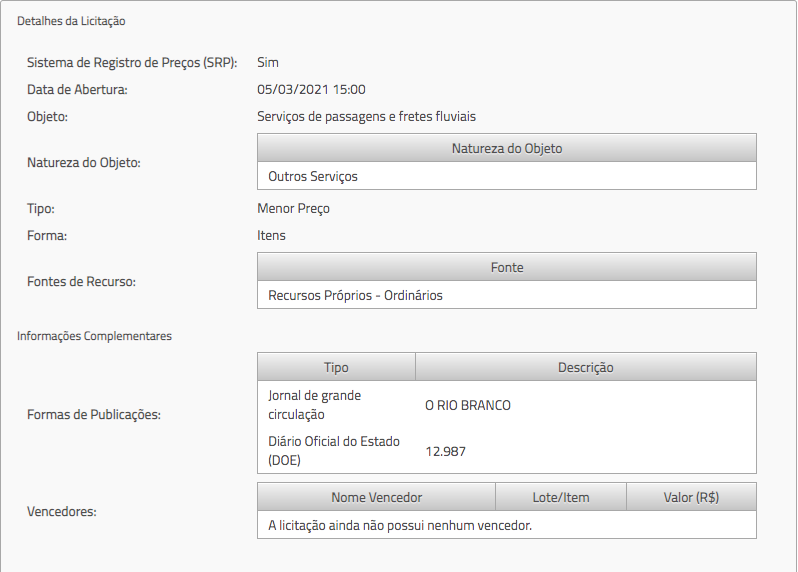Click the 'Informações Complementares' section heading
The image size is (798, 572).
click(x=94, y=336)
